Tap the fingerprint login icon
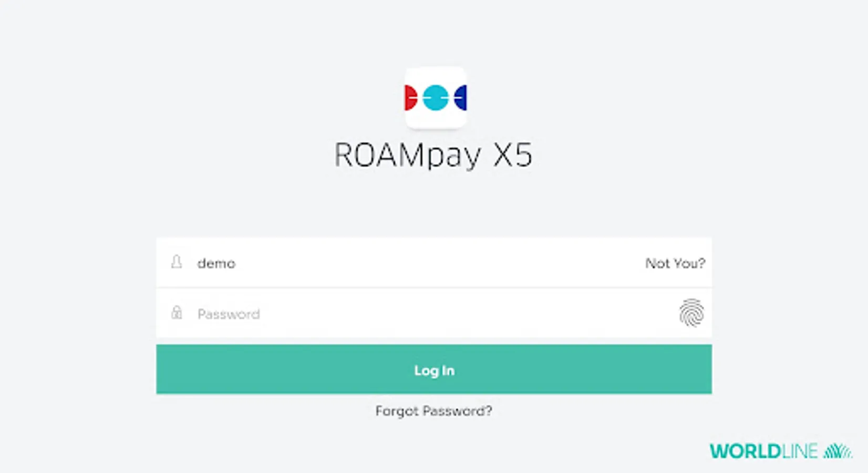The height and width of the screenshot is (473, 868). (691, 313)
